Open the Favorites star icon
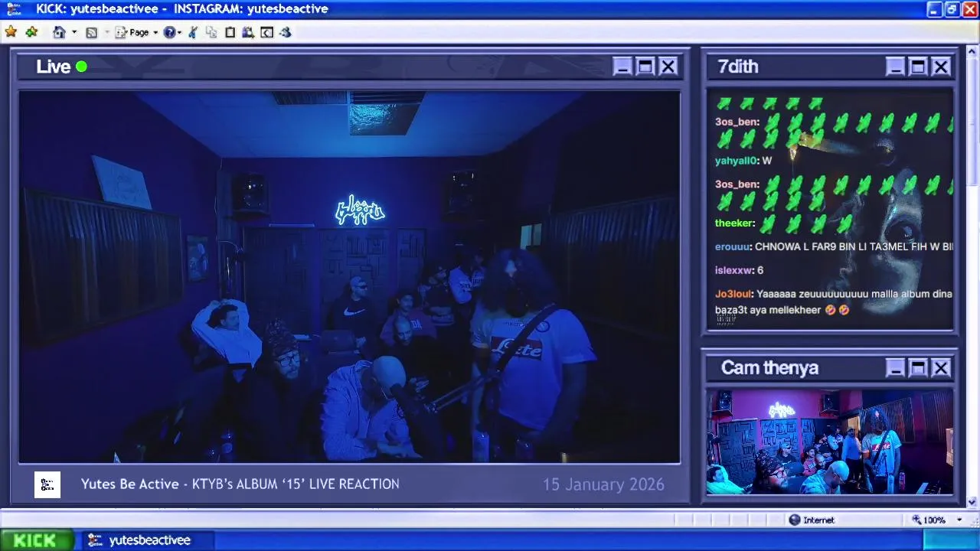 coord(11,32)
